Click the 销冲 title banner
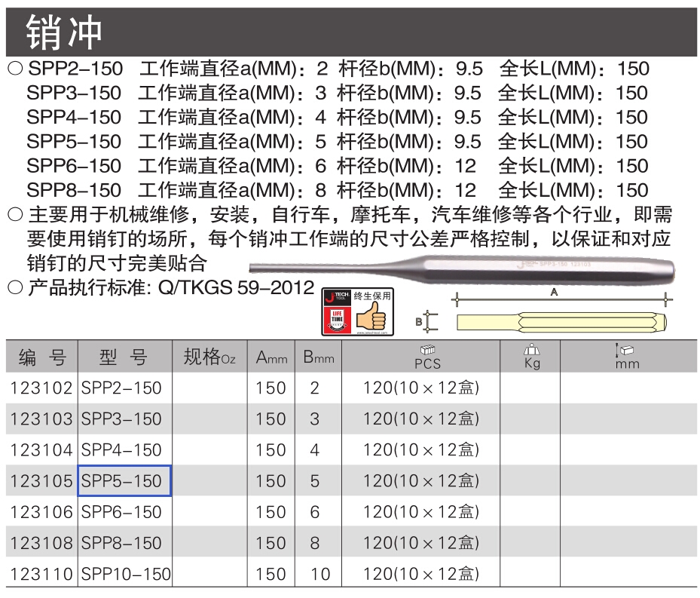This screenshot has width=700, height=598. pyautogui.click(x=351, y=32)
